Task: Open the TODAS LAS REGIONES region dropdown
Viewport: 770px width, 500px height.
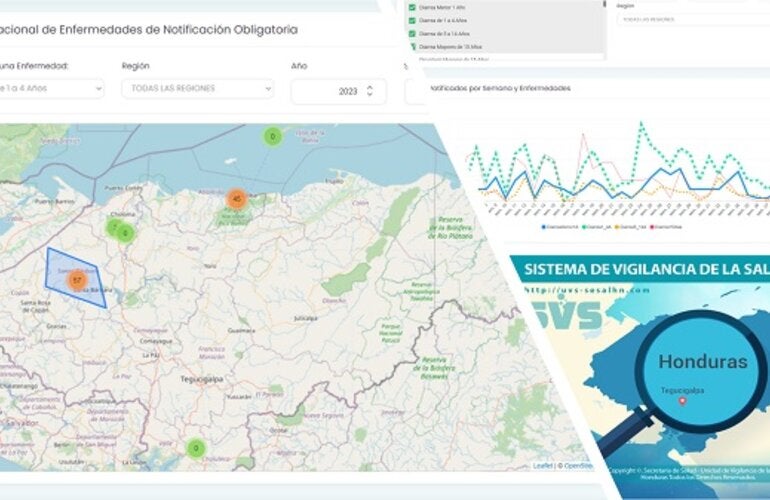Action: click(198, 89)
